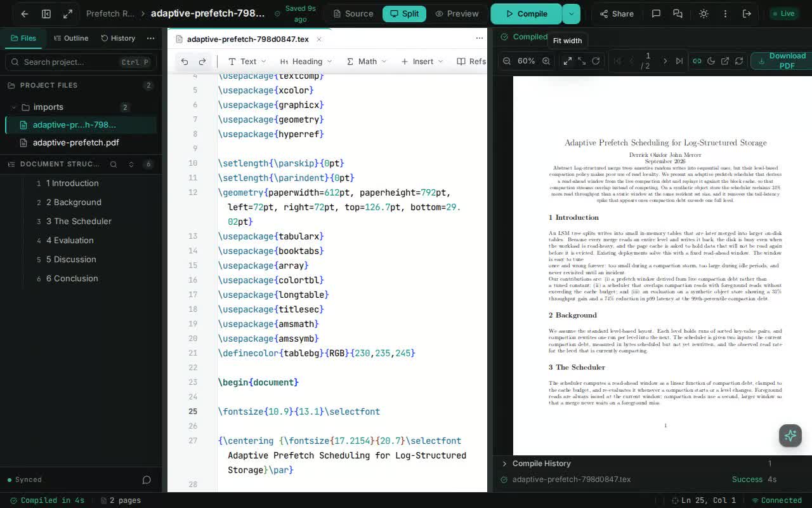
Task: Open the Compile options dropdown arrow
Action: (x=571, y=13)
